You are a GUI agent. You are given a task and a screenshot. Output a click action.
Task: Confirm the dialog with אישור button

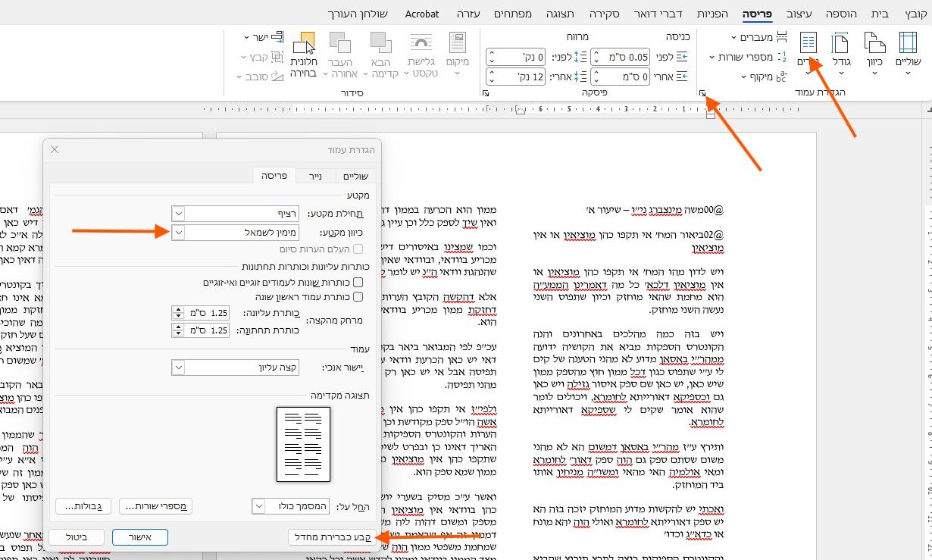139,537
